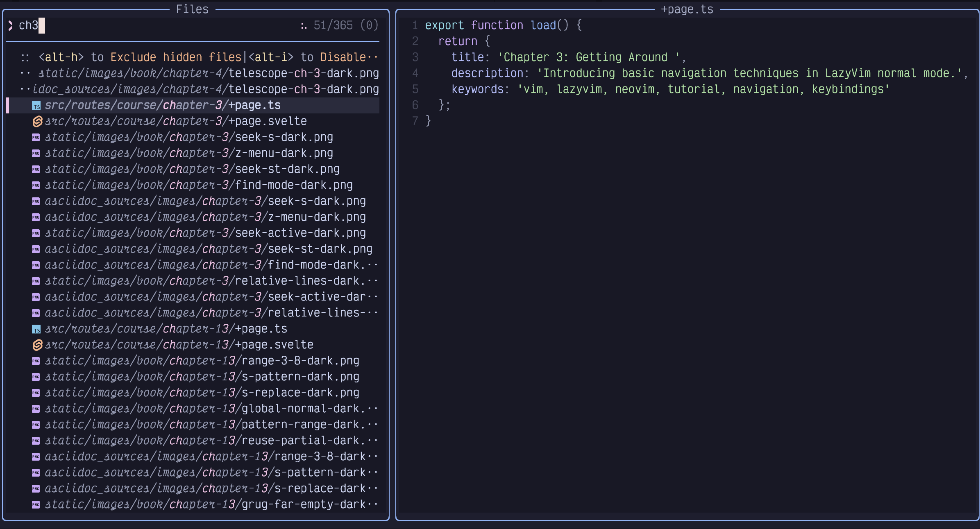
Task: Click the 51/365 match counter
Action: [333, 26]
